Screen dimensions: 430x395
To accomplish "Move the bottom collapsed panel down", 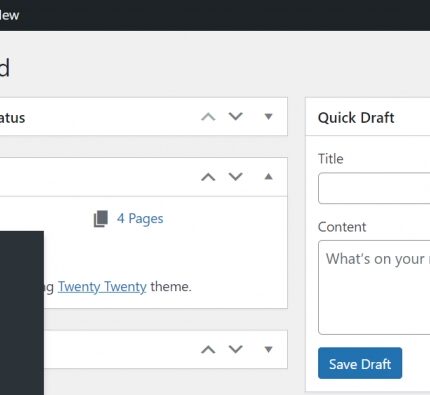I will [235, 349].
